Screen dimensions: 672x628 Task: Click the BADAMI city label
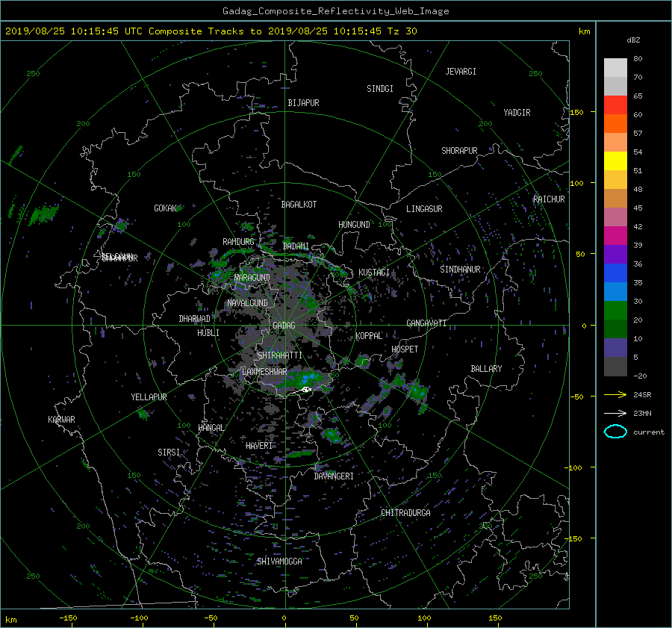point(296,246)
